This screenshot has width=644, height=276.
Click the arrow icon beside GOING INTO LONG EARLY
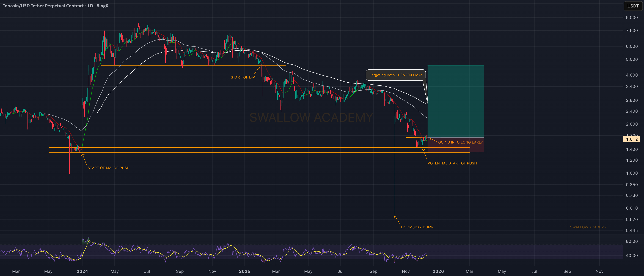pos(433,140)
